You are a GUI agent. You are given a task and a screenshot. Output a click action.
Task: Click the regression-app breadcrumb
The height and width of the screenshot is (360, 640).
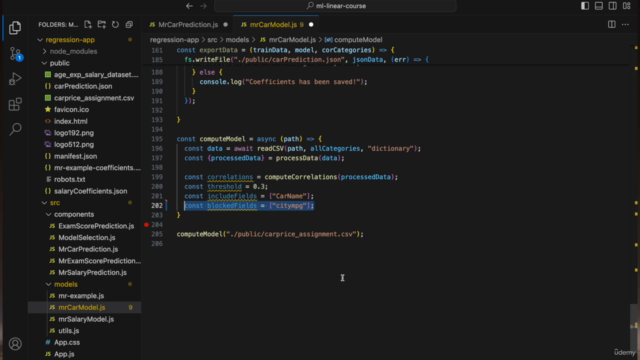(174, 40)
